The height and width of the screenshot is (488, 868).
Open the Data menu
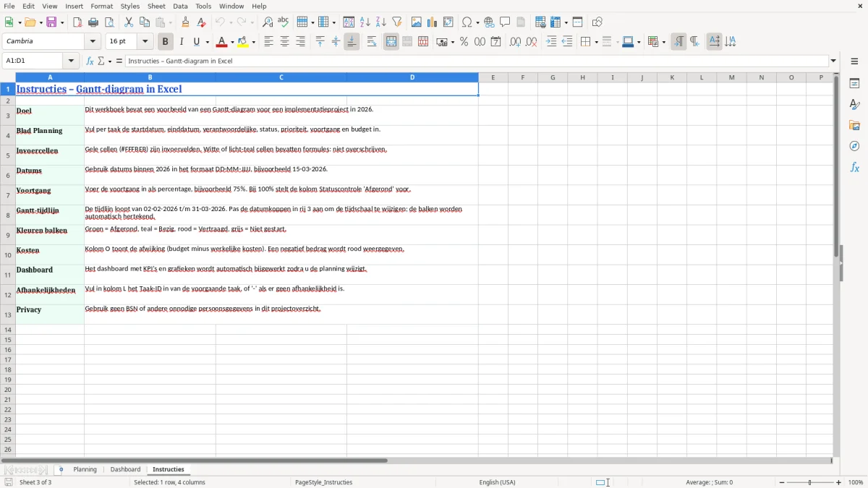click(180, 6)
